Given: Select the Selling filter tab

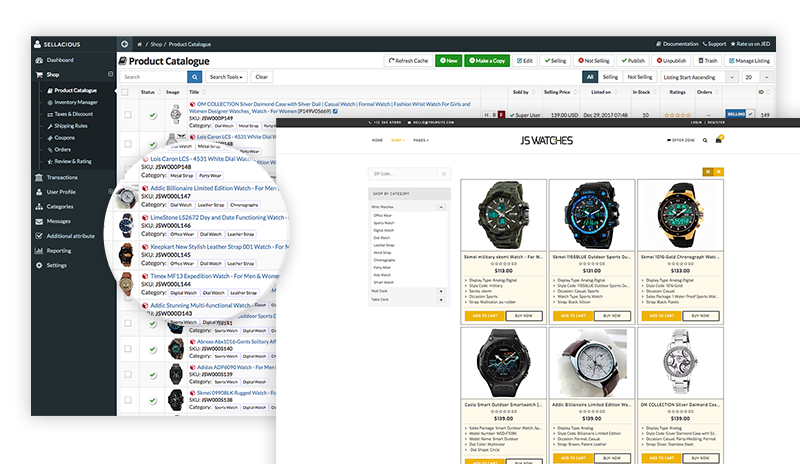Looking at the screenshot, I should [610, 77].
